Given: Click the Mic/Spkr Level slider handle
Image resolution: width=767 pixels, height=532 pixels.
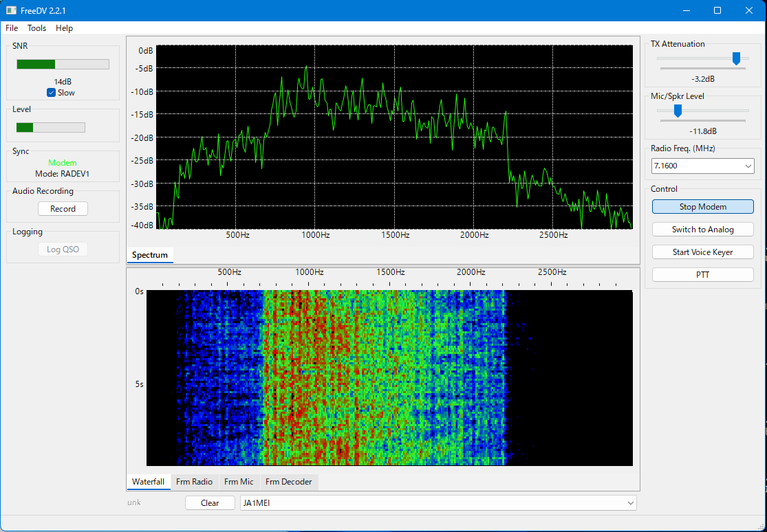Looking at the screenshot, I should pos(678,111).
